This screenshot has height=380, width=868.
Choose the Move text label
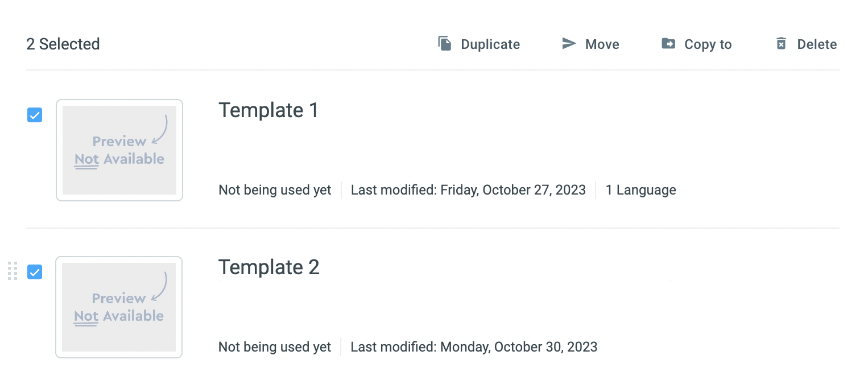602,44
